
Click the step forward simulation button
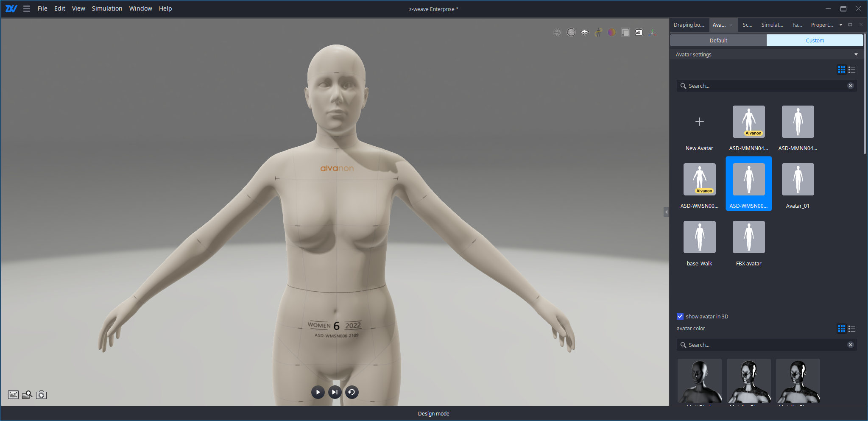point(335,392)
